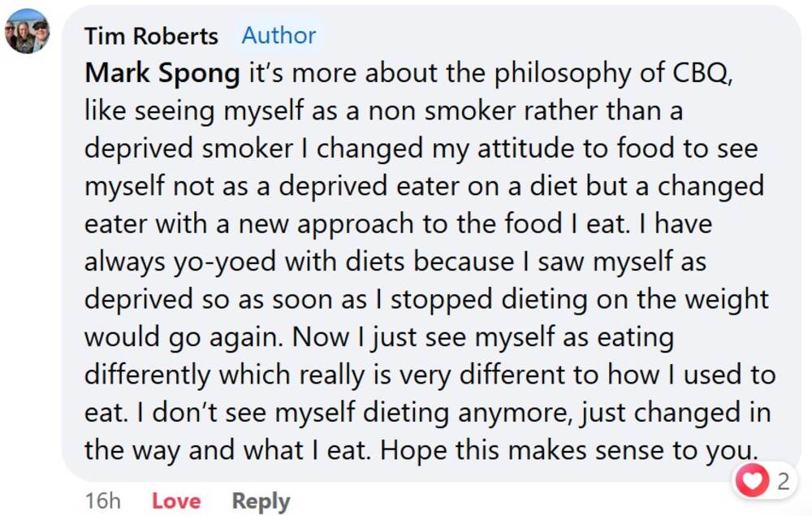This screenshot has width=812, height=516.
Task: Reply to Tim Roberts' comment
Action: click(261, 501)
